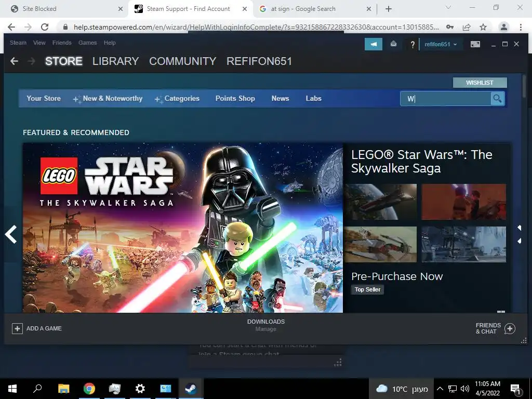Expand the refifon651 account dropdown

pos(441,45)
